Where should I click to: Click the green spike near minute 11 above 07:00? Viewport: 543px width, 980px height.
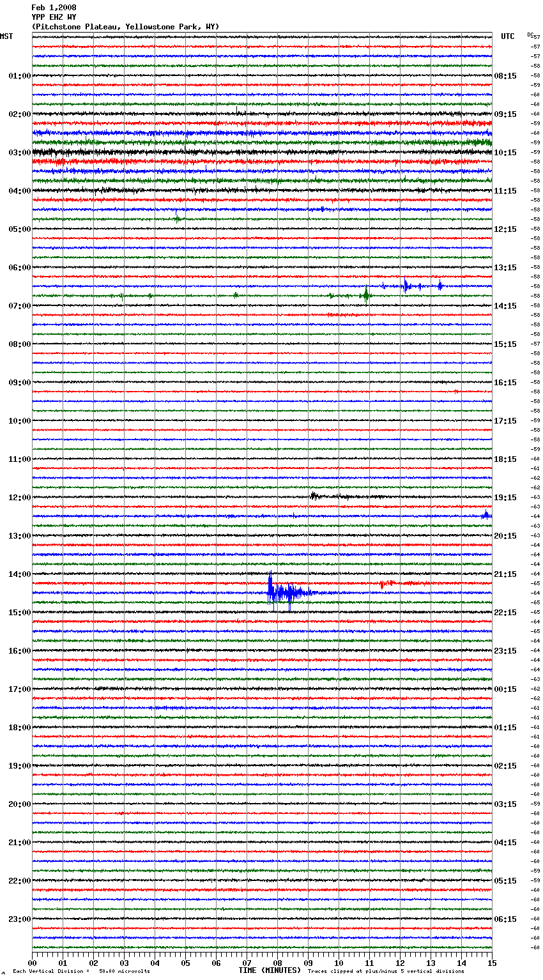click(x=365, y=295)
